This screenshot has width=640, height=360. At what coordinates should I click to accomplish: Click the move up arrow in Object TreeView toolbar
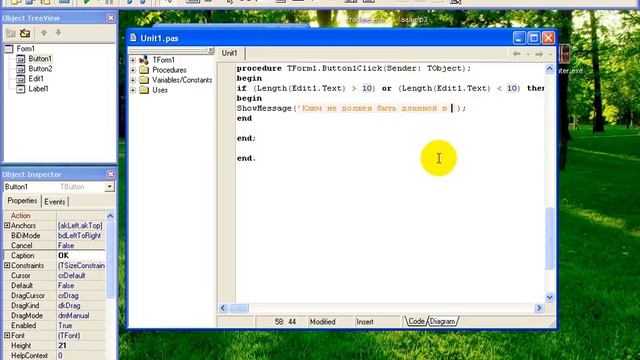(x=44, y=33)
